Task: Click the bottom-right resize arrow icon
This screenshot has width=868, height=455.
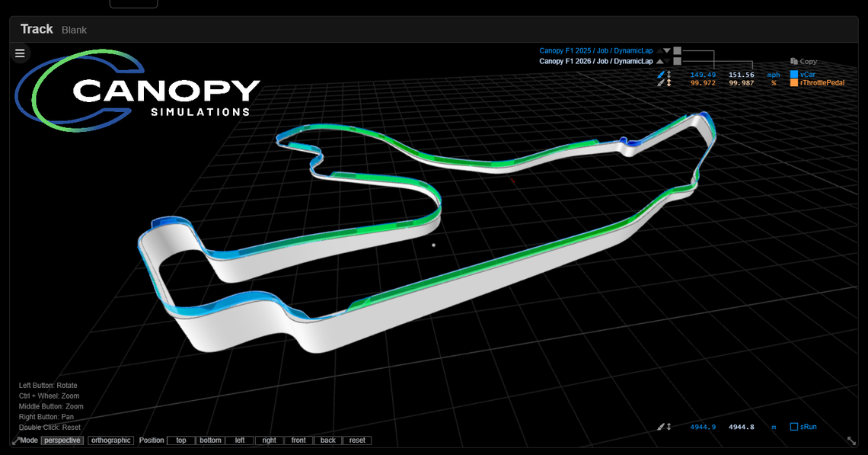Action: coord(851,441)
